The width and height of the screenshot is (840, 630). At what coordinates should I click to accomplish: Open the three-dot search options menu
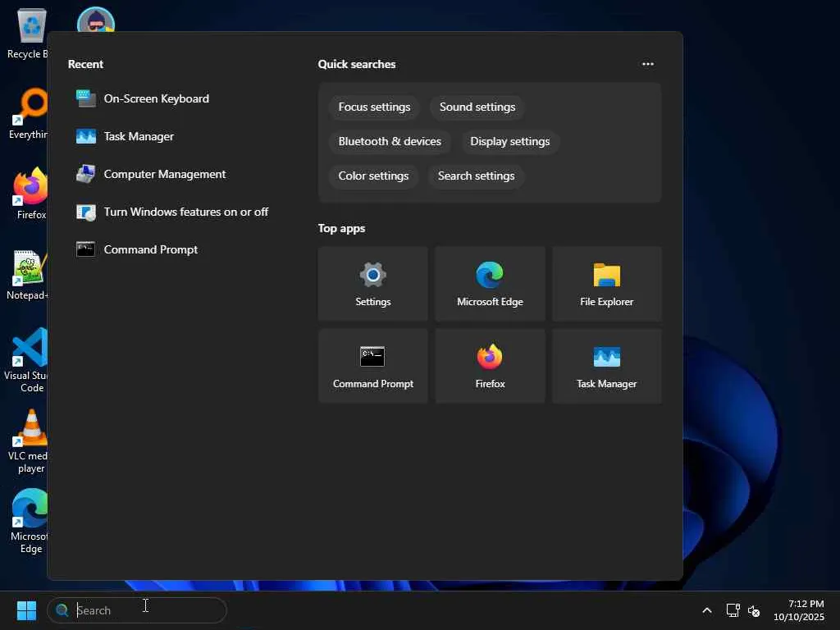point(647,64)
